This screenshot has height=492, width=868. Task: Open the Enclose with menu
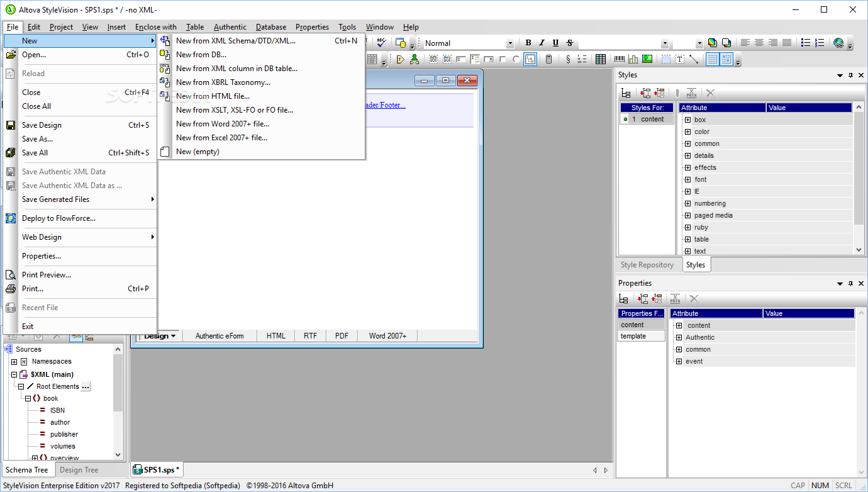click(x=156, y=27)
